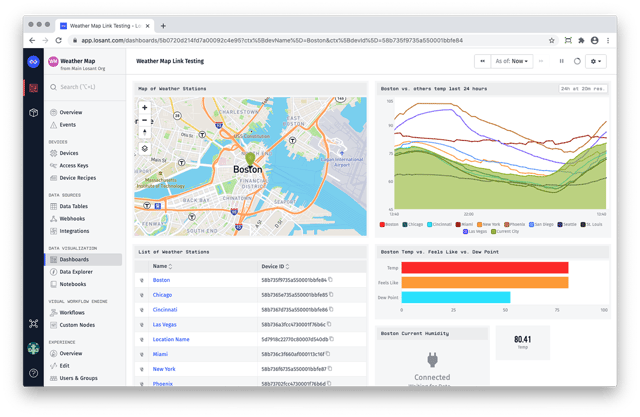This screenshot has width=640, height=417.
Task: Toggle Las Vegas series in the chart legend
Action: (475, 231)
